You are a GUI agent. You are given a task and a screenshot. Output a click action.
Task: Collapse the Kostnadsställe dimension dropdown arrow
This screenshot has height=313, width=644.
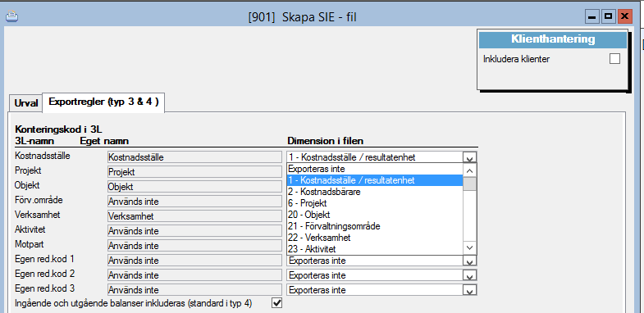pos(470,157)
